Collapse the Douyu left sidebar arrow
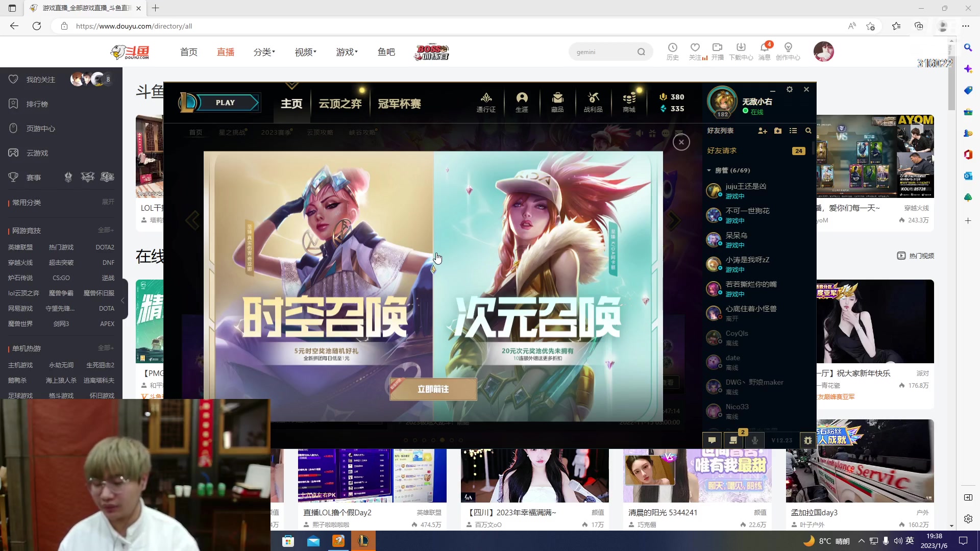Image resolution: width=980 pixels, height=551 pixels. click(122, 301)
